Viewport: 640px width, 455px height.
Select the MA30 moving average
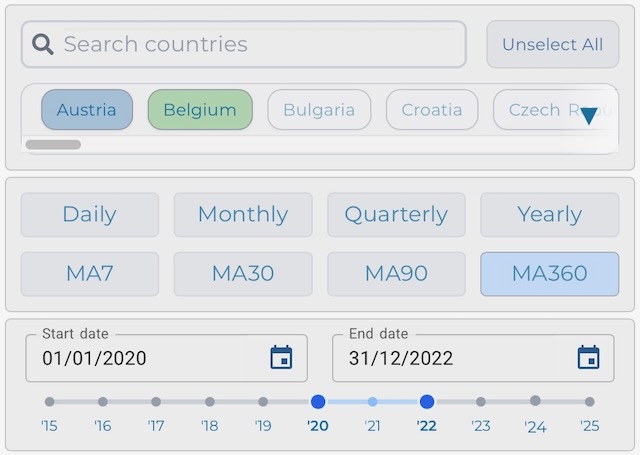(243, 274)
